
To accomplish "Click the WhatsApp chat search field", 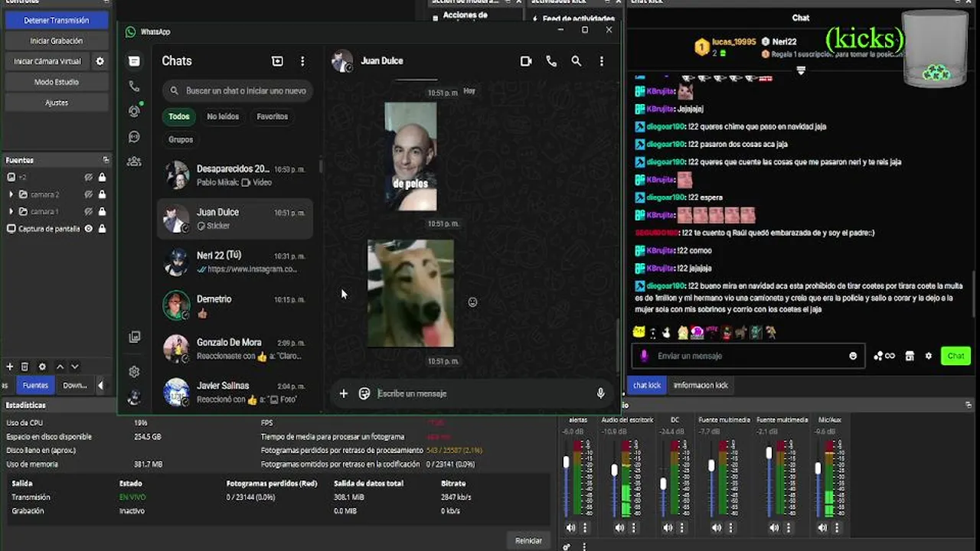I will pyautogui.click(x=237, y=91).
